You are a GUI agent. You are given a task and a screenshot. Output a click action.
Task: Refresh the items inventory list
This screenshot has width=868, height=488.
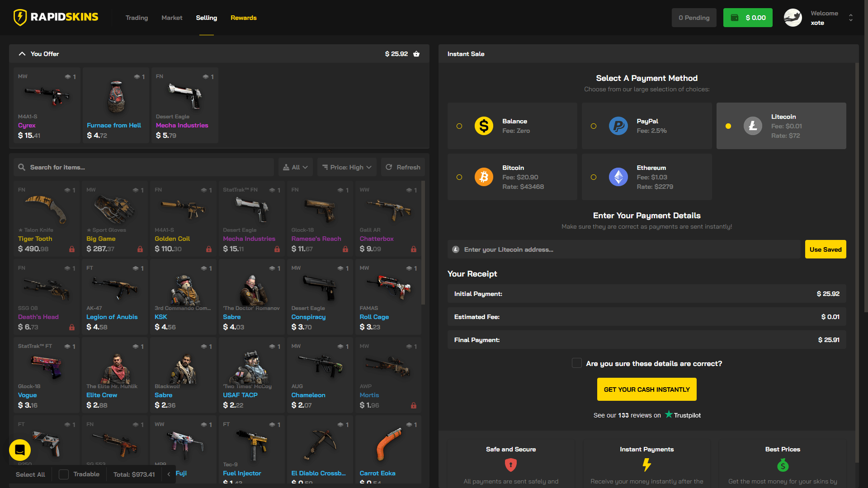(403, 167)
